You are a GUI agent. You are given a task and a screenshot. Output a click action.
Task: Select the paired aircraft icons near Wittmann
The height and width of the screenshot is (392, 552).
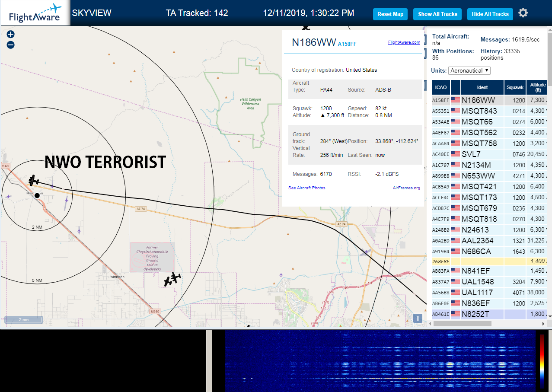172,279
